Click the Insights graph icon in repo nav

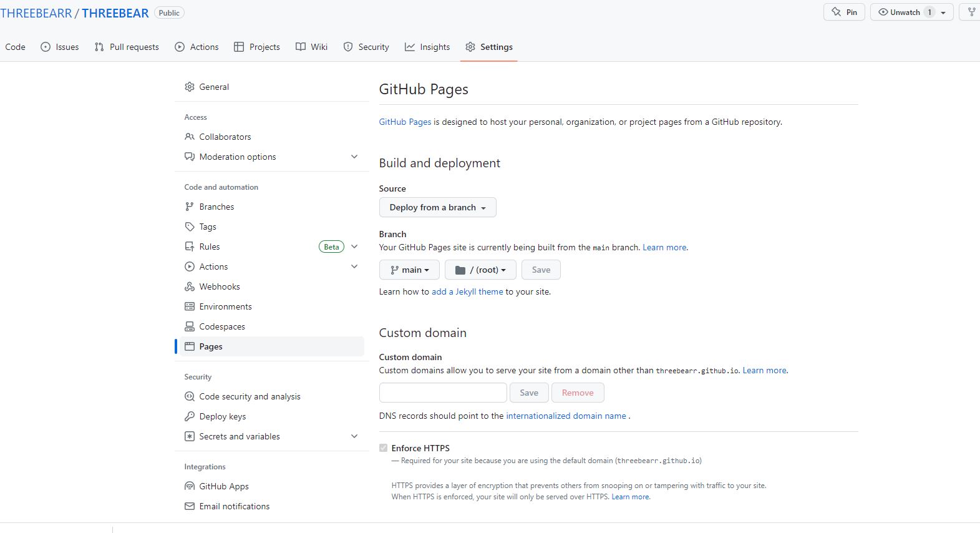point(410,47)
